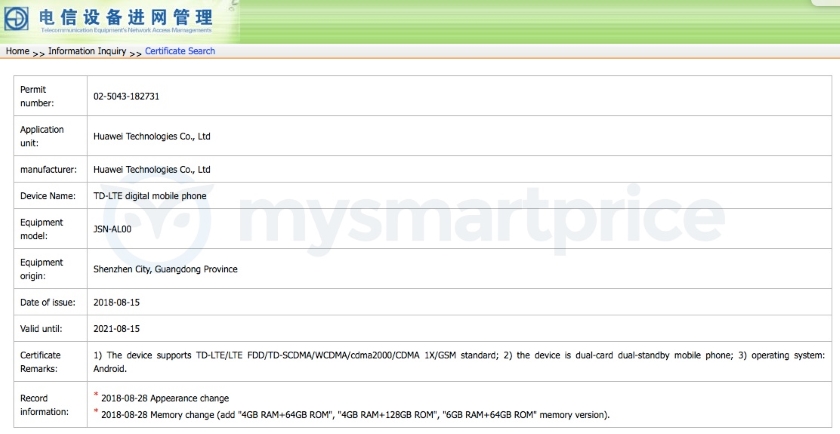The image size is (840, 434).
Task: Select Huawei Technologies in Application unit row
Action: 152,136
